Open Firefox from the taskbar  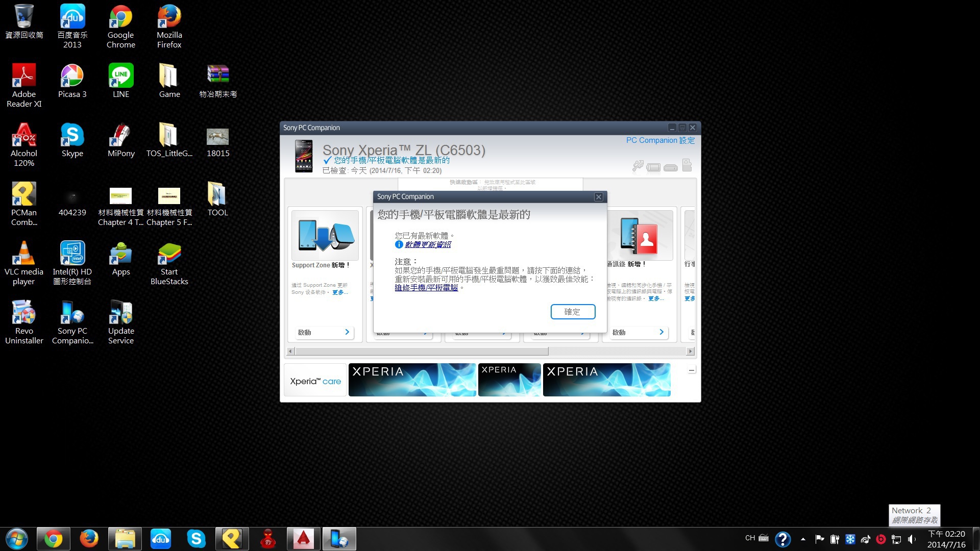(89, 539)
